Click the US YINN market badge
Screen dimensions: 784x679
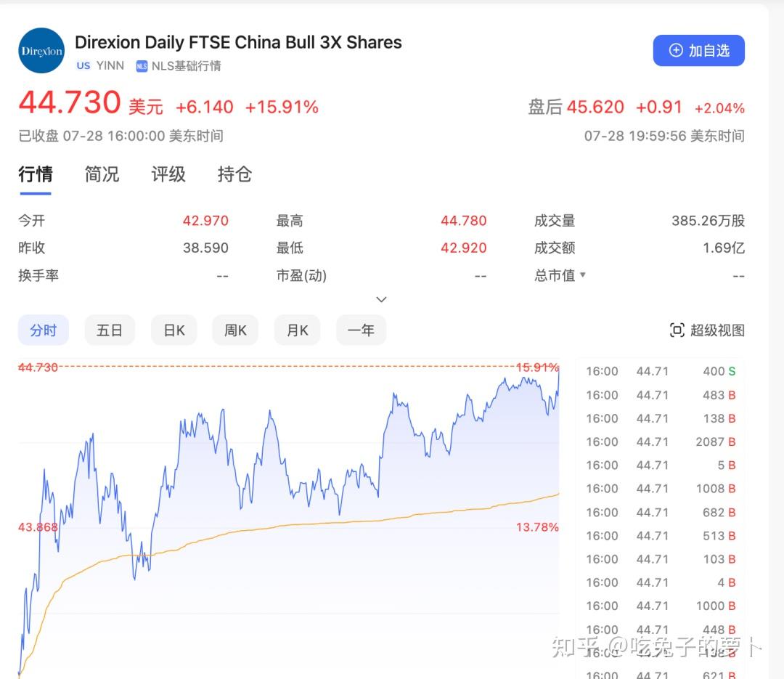[x=99, y=65]
